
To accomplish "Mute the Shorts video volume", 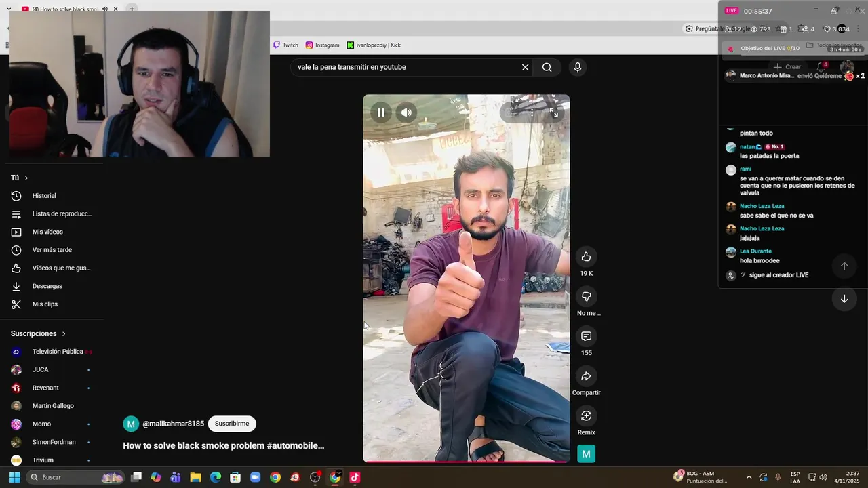I will [406, 113].
